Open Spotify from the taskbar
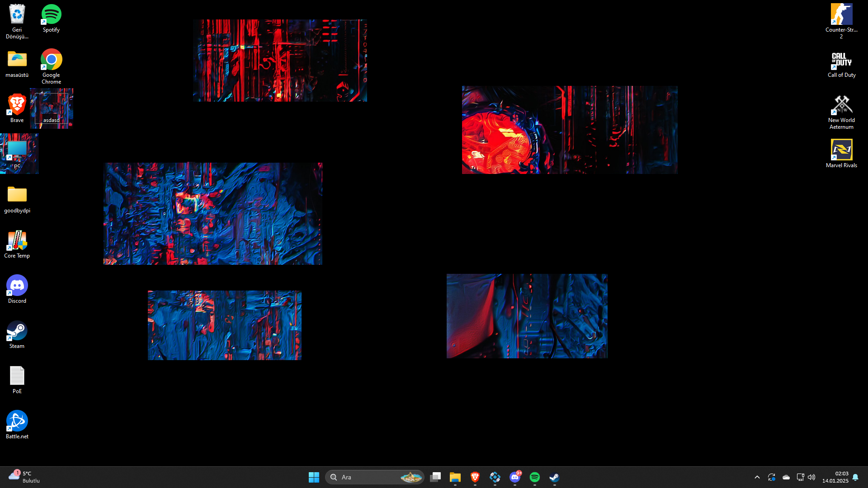 coord(535,477)
